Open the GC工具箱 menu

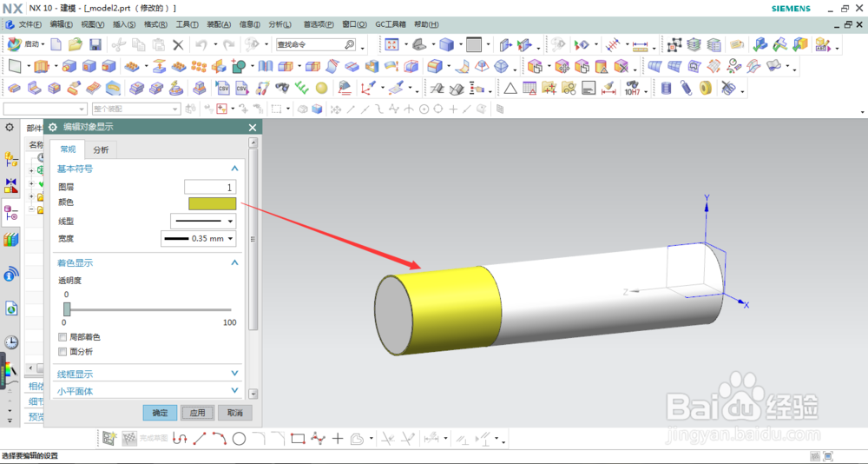click(x=391, y=24)
